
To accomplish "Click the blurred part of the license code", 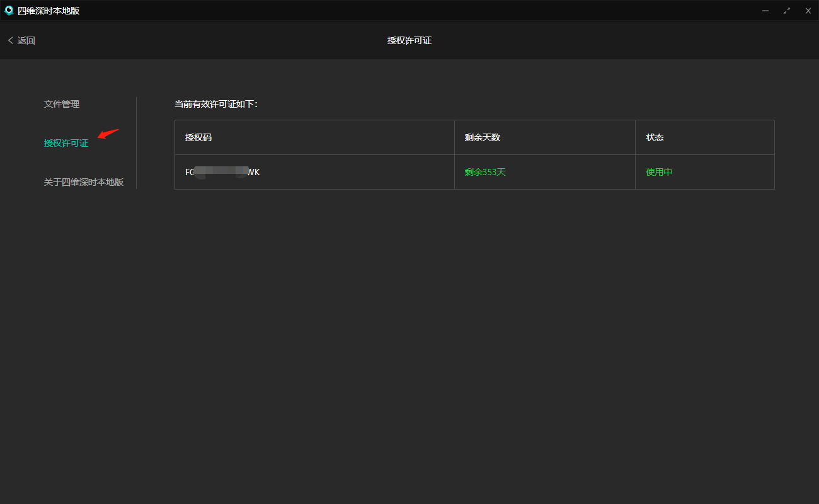I will [220, 172].
